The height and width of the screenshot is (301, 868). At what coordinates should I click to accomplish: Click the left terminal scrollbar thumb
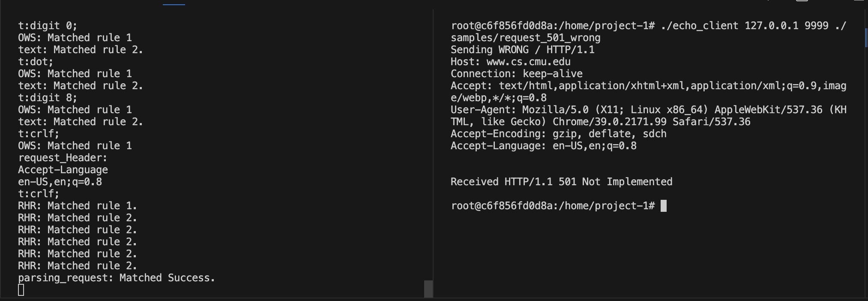click(428, 289)
